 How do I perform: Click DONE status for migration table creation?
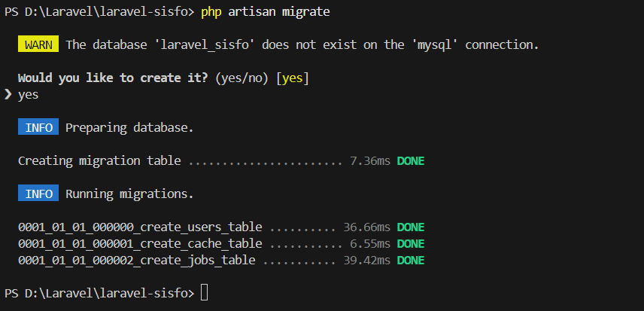click(411, 160)
